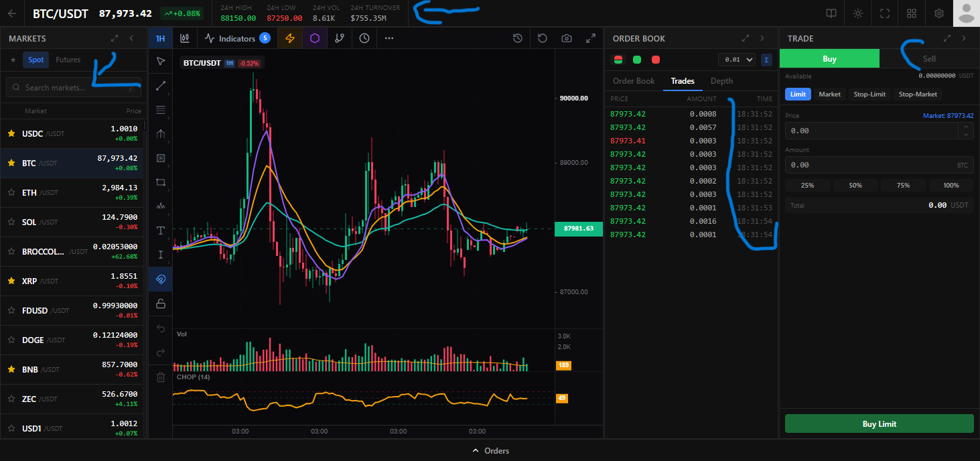The image size is (980, 461).
Task: Click the history replay icon on chart
Action: [518, 38]
